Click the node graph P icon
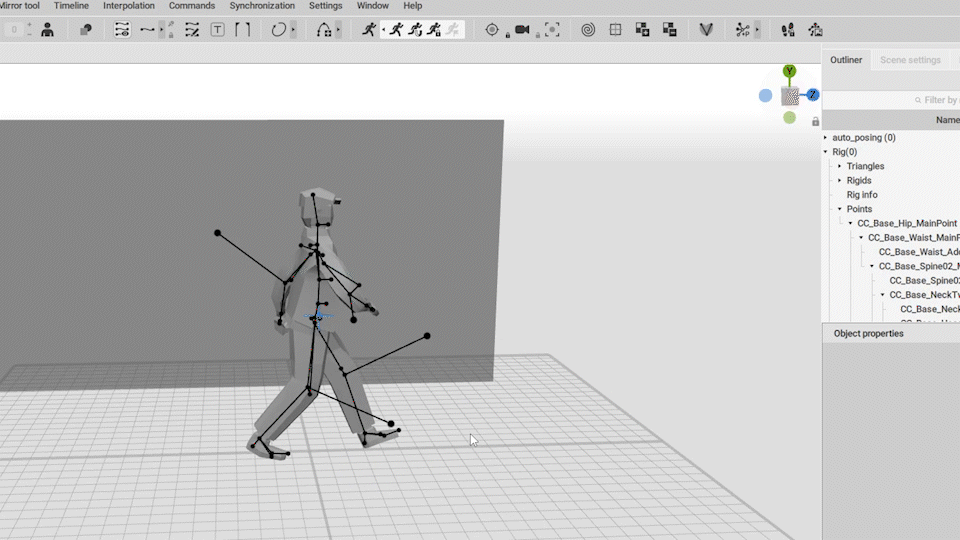The height and width of the screenshot is (540, 960). pyautogui.click(x=742, y=29)
